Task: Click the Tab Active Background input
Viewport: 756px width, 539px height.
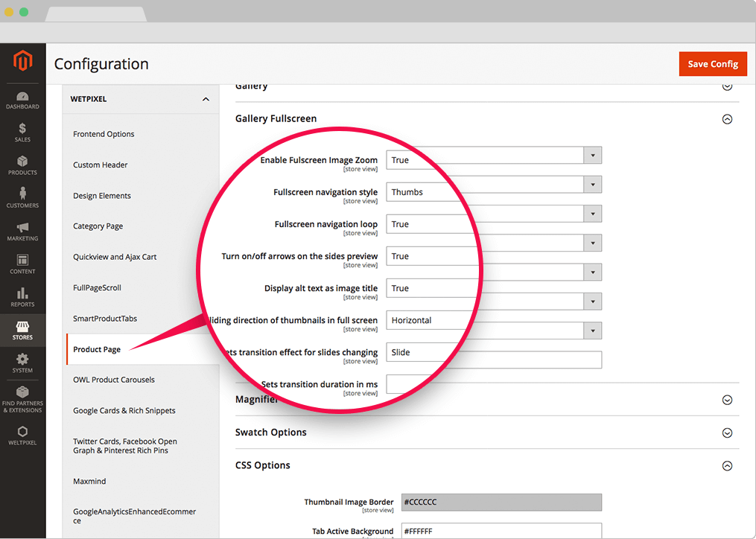Action: pos(501,531)
